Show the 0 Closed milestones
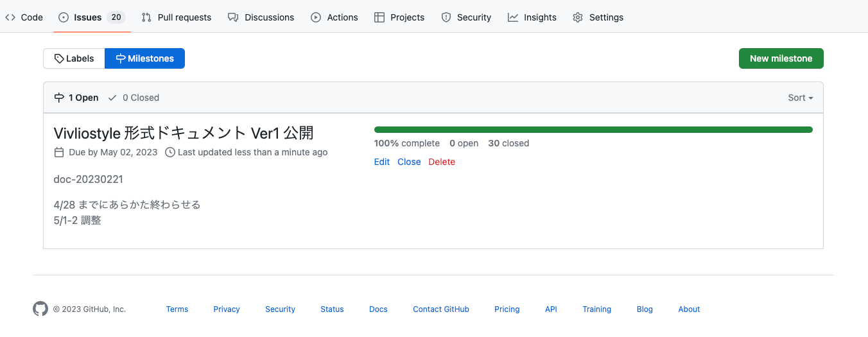The width and height of the screenshot is (868, 337). 134,98
